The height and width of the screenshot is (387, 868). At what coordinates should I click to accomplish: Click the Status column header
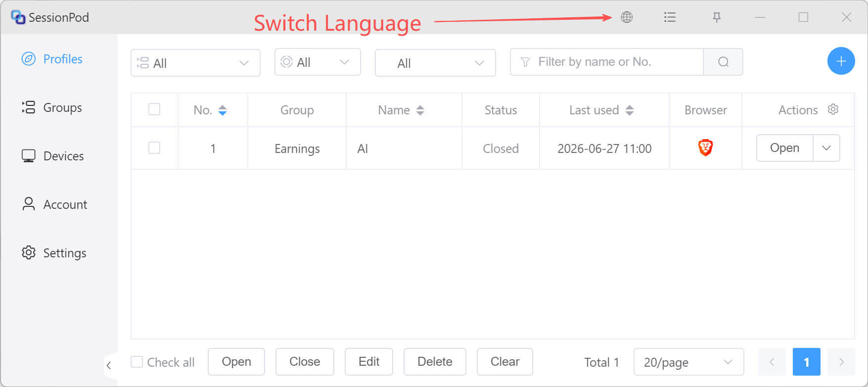[501, 110]
